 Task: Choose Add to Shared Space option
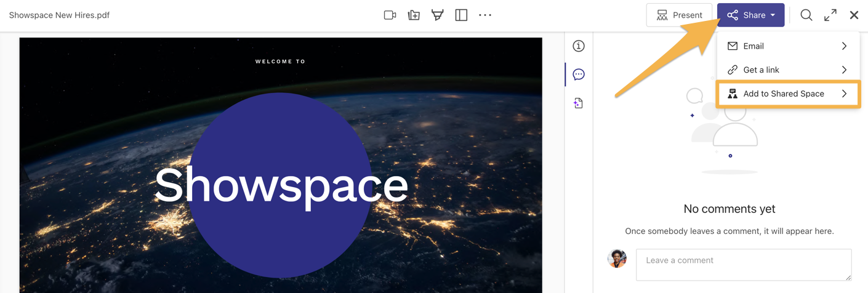coord(788,94)
